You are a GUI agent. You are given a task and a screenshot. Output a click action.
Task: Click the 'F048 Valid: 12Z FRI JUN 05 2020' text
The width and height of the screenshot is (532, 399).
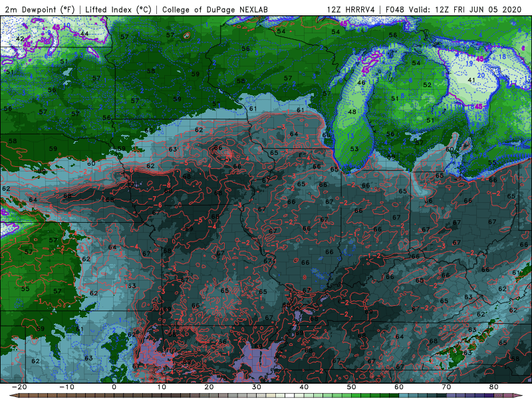pyautogui.click(x=454, y=9)
